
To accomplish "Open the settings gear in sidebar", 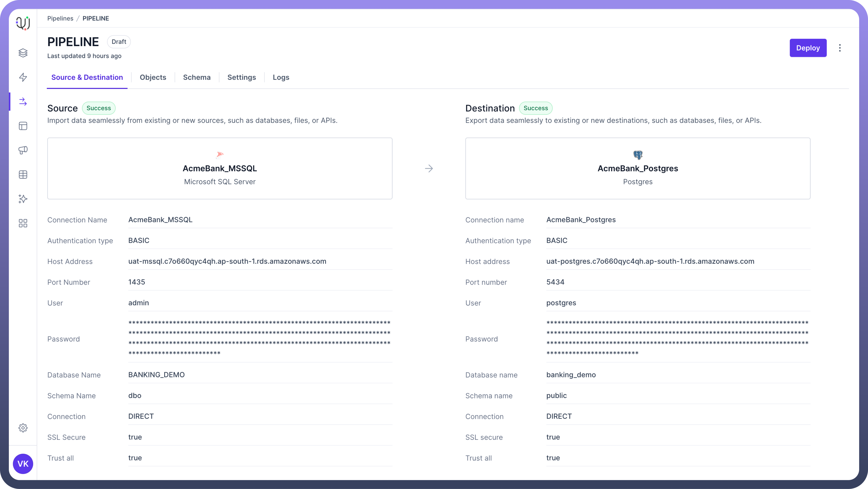I will (23, 428).
